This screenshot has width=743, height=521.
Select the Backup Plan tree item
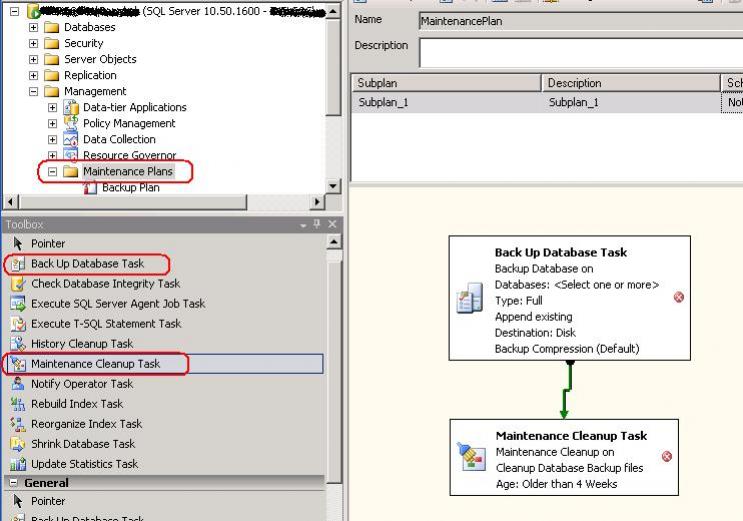pos(131,188)
